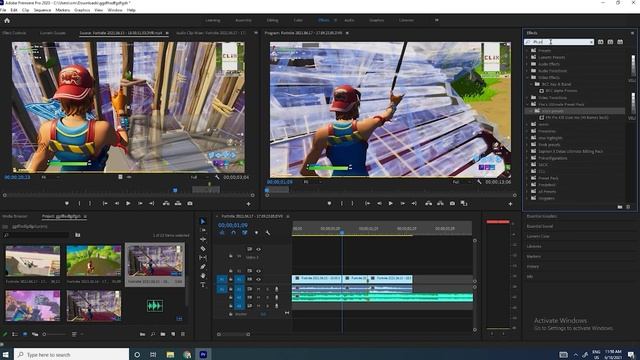Expand the Video Transitions folder
Image resolution: width=640 pixels, height=360 pixels.
(527, 98)
